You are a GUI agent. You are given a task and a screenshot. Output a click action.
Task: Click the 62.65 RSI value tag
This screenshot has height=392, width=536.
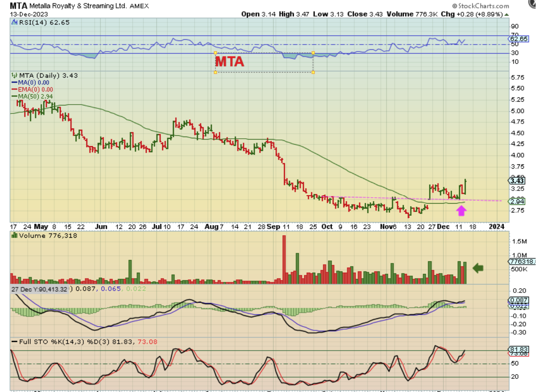(x=517, y=39)
